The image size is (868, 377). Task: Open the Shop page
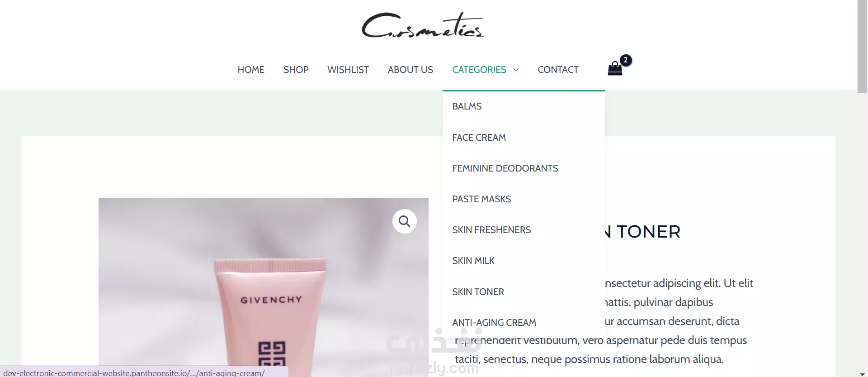[x=296, y=70]
